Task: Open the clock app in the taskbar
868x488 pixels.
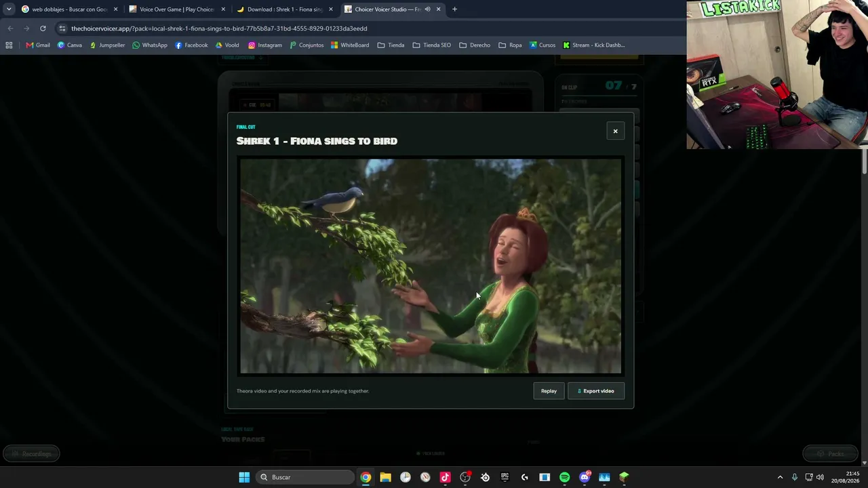Action: (x=406, y=477)
